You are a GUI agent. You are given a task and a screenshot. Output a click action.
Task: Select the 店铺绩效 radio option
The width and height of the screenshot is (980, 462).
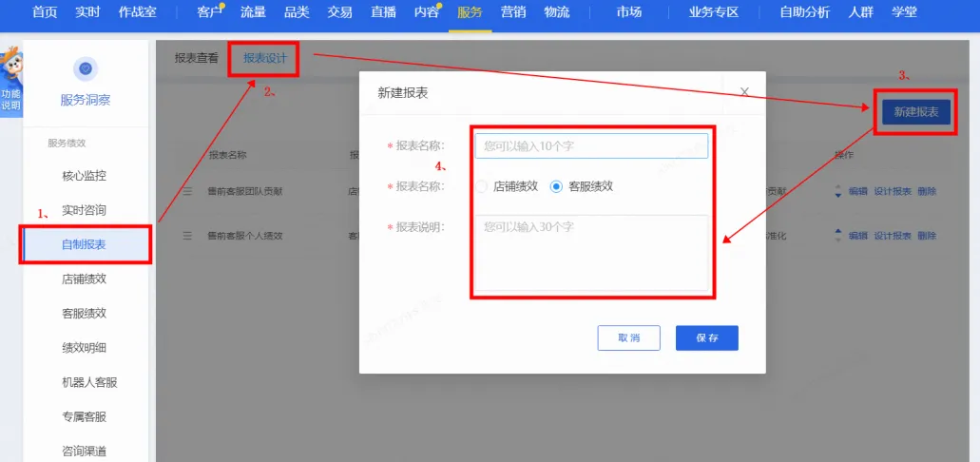481,186
